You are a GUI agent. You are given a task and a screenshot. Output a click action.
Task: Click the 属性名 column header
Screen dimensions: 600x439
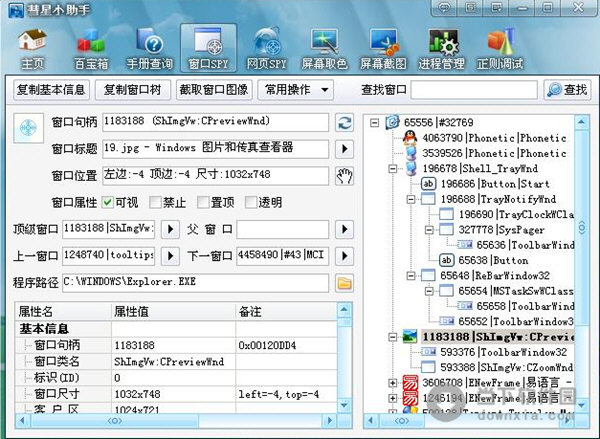63,311
